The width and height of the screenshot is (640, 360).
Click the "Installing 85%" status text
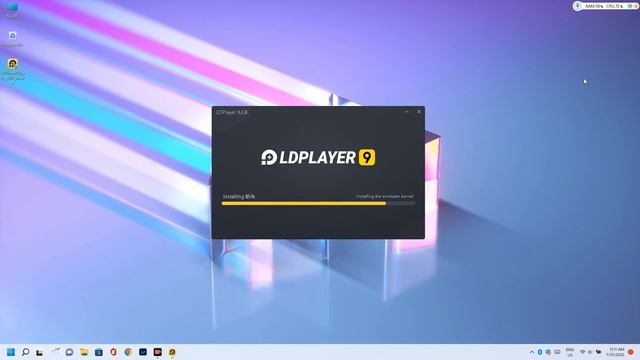[x=239, y=196]
